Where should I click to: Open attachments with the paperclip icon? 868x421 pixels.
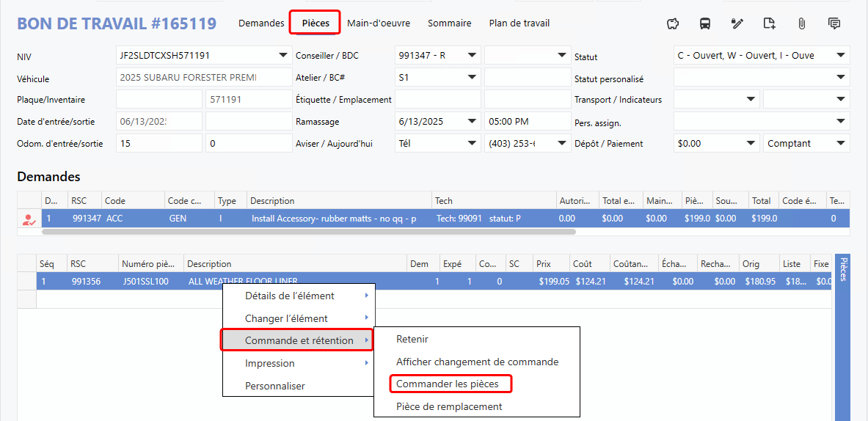pos(801,23)
